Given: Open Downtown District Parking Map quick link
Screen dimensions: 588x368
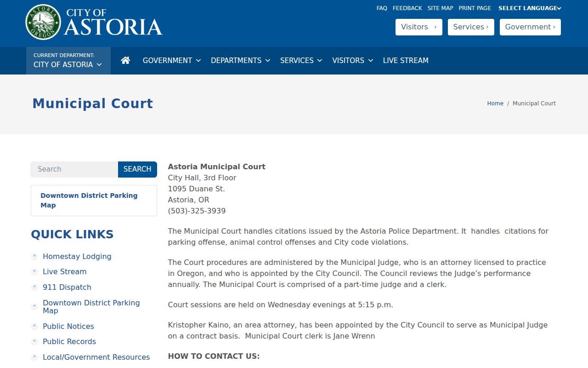Looking at the screenshot, I should point(91,307).
